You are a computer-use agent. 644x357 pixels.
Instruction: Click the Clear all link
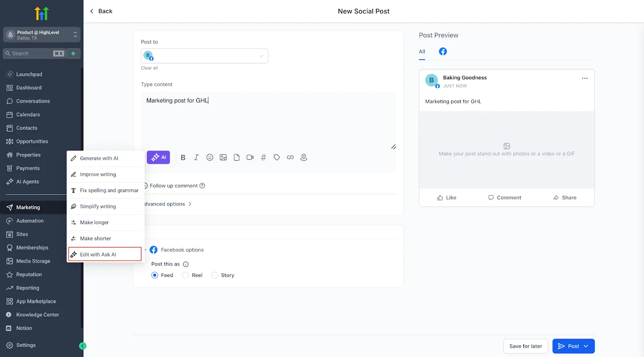click(149, 68)
